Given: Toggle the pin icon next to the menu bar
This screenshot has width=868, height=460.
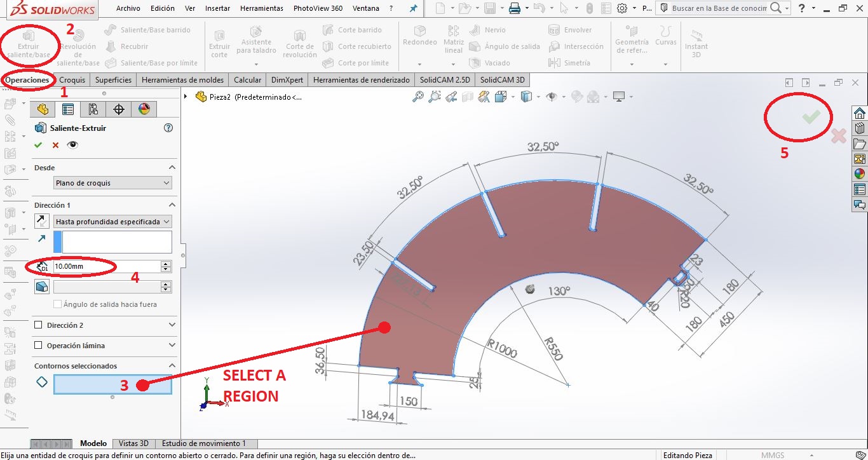Looking at the screenshot, I should click(x=413, y=8).
